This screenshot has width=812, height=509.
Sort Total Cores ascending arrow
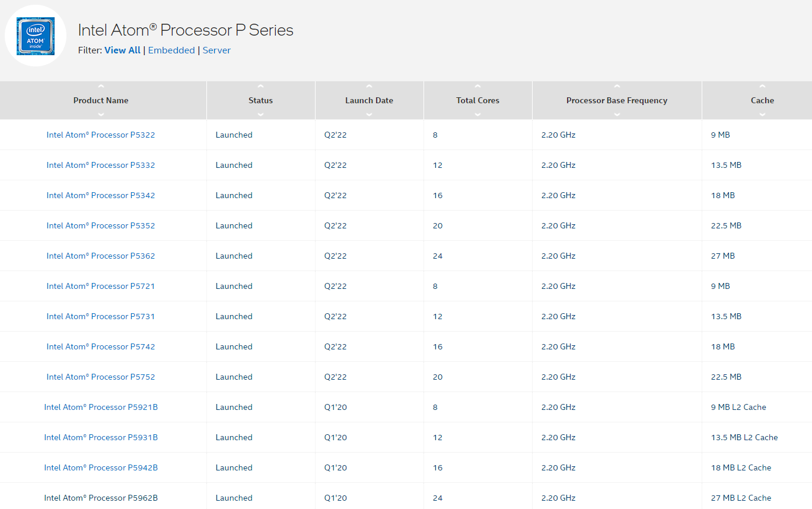[x=478, y=87]
